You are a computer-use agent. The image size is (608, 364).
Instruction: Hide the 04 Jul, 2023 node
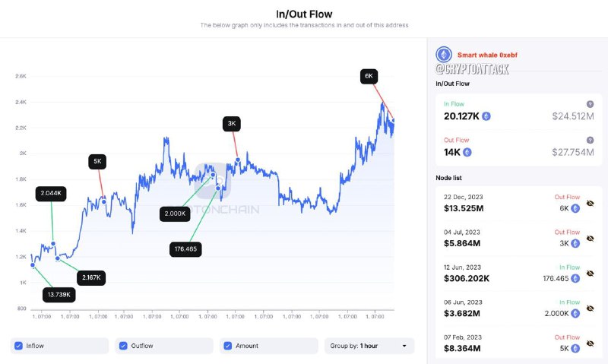click(x=590, y=238)
